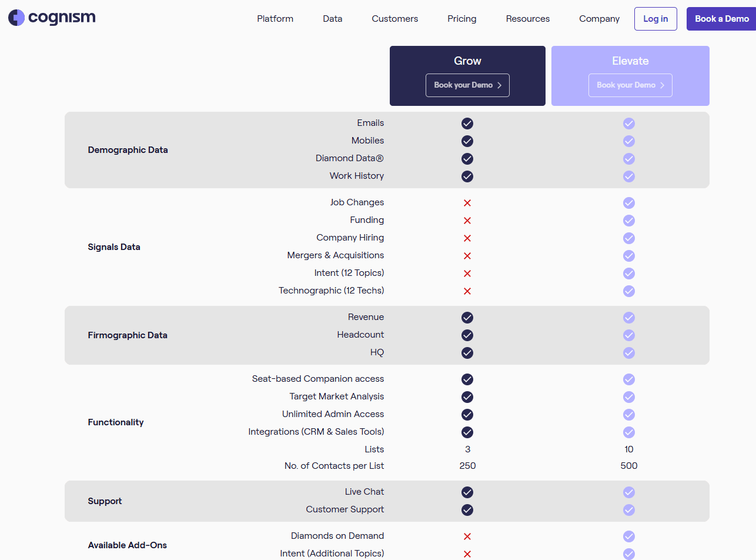The image size is (756, 560).
Task: Click the Log in button
Action: 655,19
